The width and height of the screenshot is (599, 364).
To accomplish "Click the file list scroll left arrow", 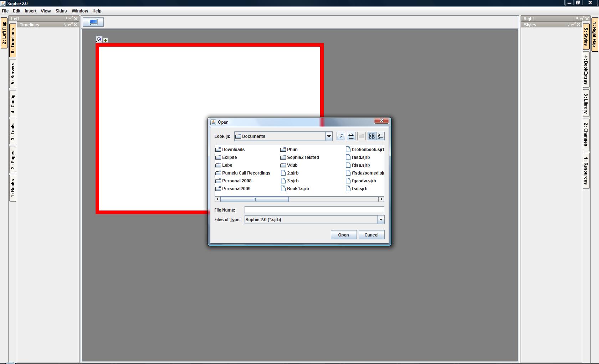I will point(217,199).
